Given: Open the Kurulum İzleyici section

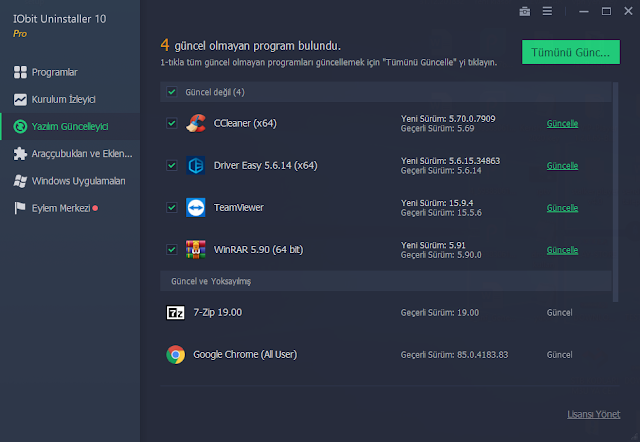Looking at the screenshot, I should [70, 100].
